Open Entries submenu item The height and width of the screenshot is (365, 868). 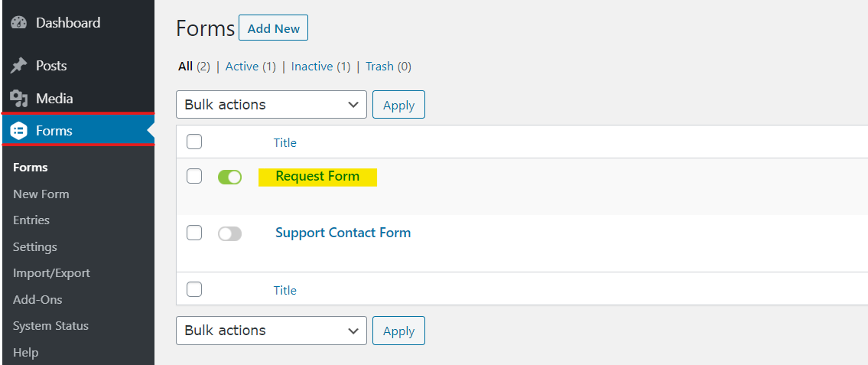point(31,220)
